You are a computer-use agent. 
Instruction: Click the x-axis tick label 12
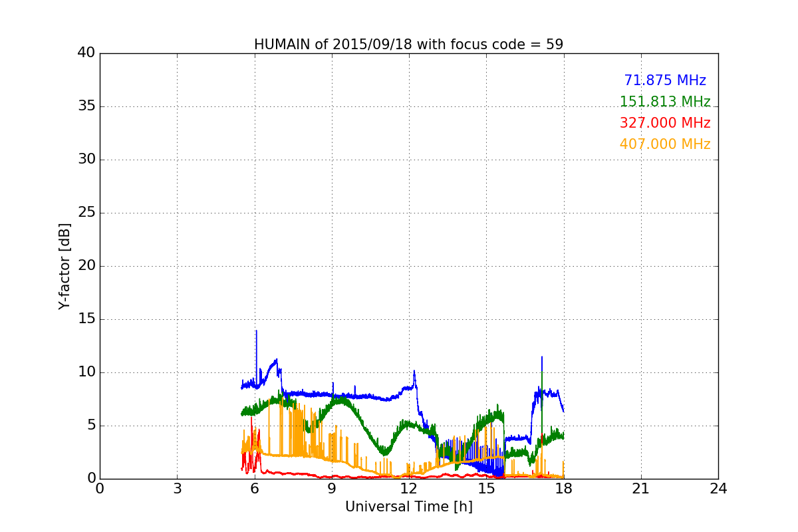pyautogui.click(x=409, y=489)
